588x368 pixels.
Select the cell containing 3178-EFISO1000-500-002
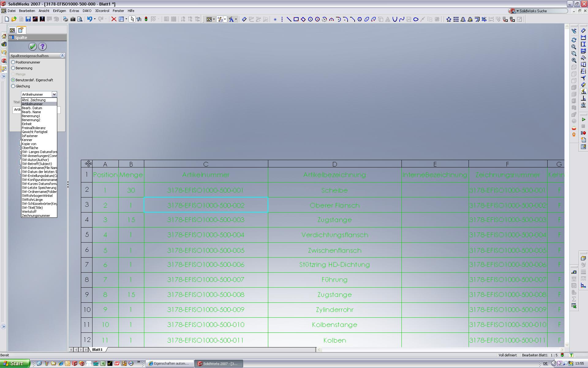206,205
